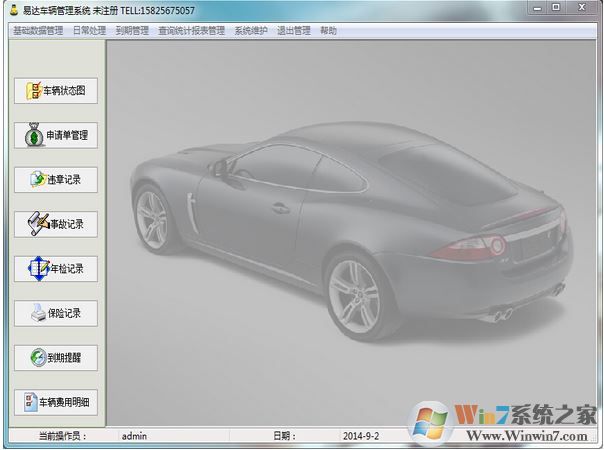
Task: Expand the 系统维护 menu
Action: [x=252, y=30]
